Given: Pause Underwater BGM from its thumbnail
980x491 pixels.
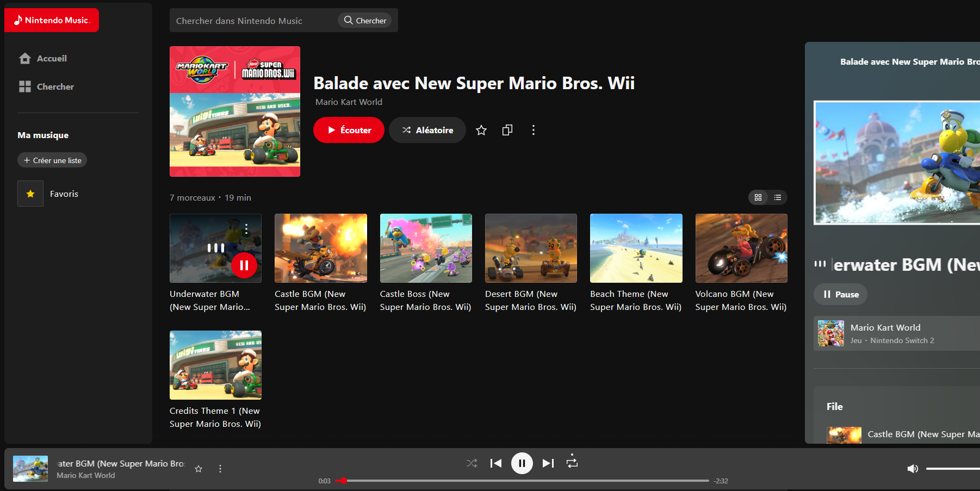Looking at the screenshot, I should 244,265.
